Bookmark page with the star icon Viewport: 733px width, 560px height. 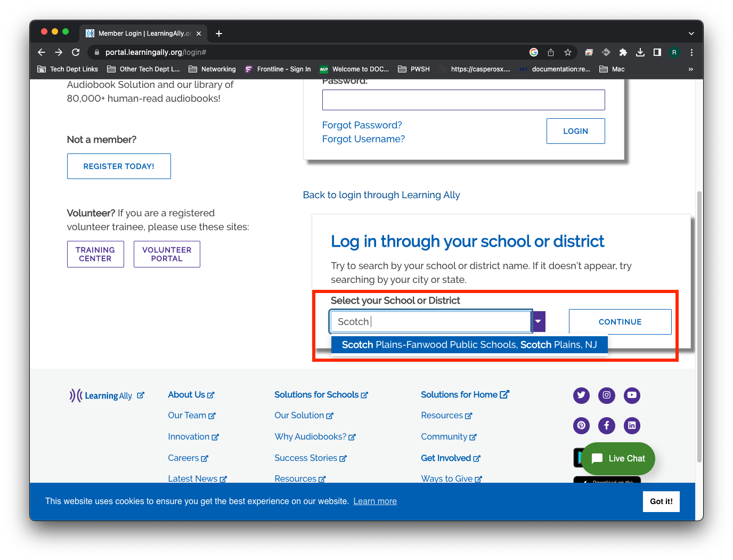(x=568, y=52)
